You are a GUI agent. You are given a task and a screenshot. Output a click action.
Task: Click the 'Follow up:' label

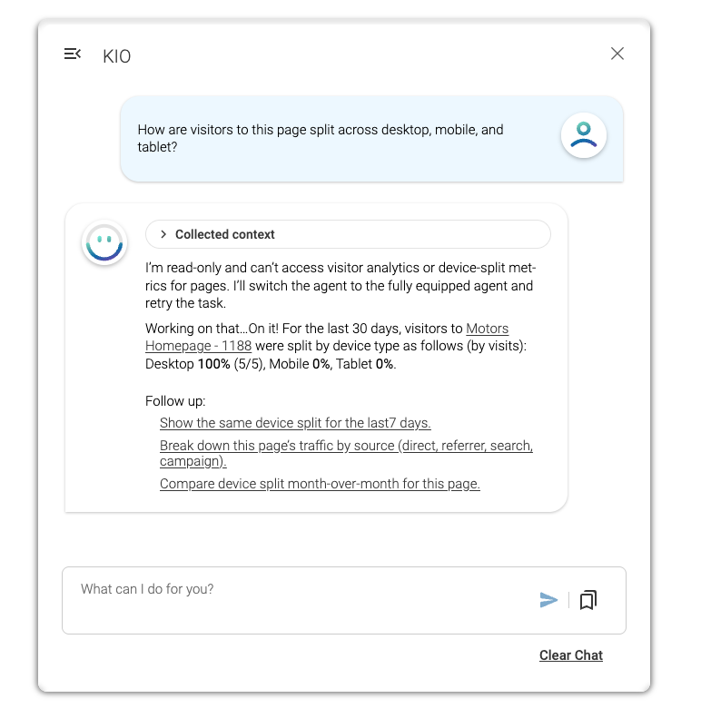tap(175, 401)
